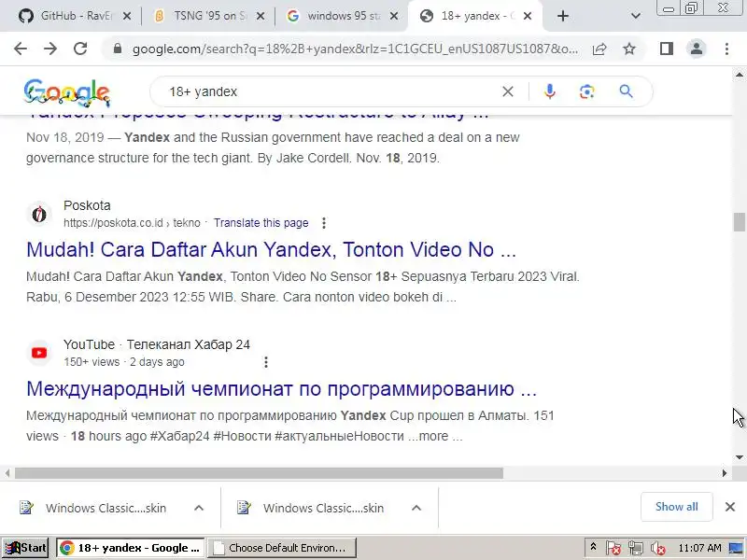Open the side panel

[667, 49]
